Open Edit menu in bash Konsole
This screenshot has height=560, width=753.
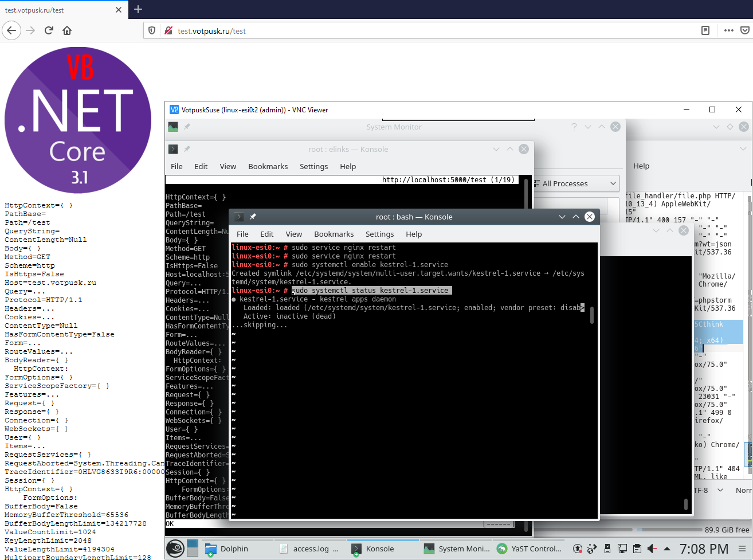click(266, 234)
